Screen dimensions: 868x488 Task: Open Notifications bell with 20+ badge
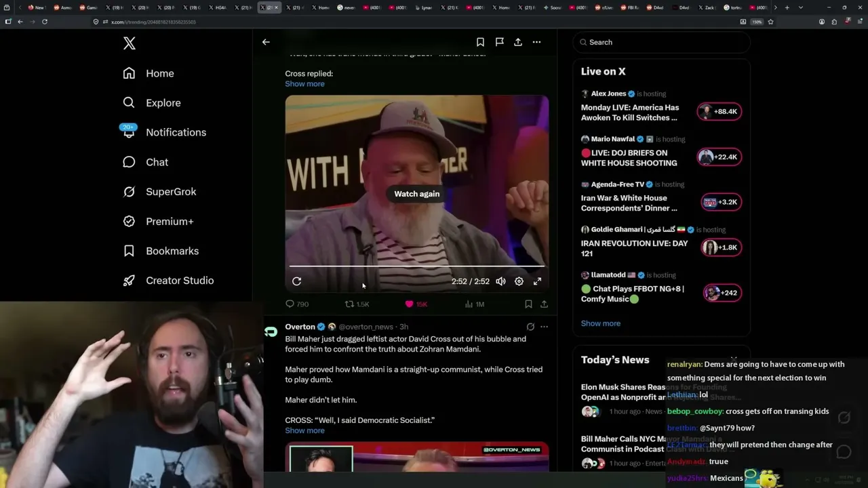(129, 131)
